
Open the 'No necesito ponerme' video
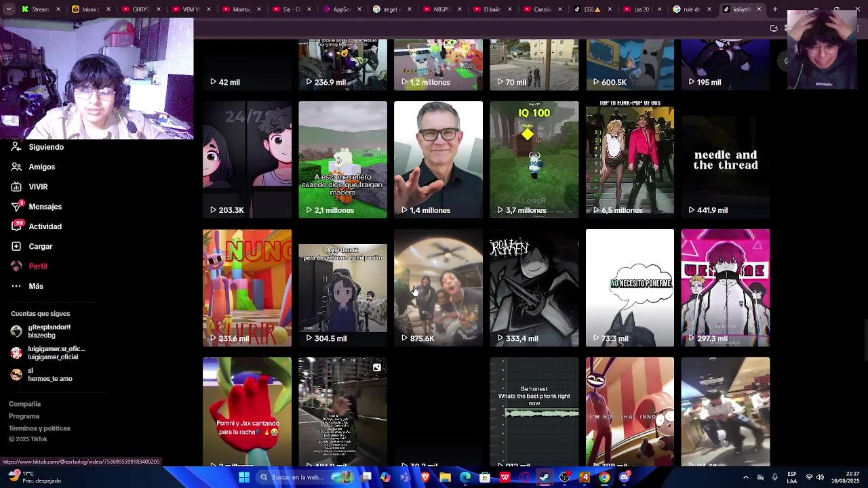[x=630, y=288]
